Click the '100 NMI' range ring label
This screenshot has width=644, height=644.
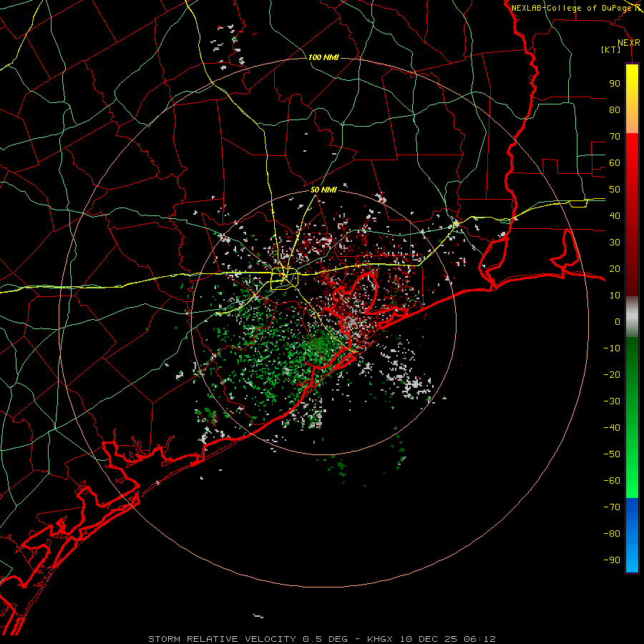point(323,57)
